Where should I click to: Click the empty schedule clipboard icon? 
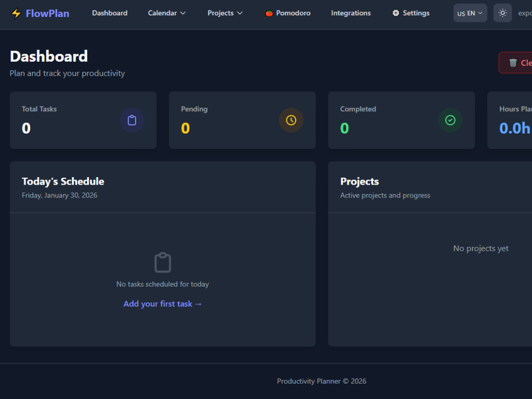point(163,262)
